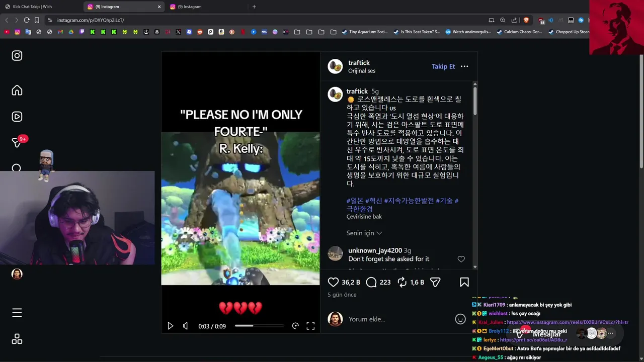644x362 pixels.
Task: Toggle video sound with speaker icon
Action: click(x=185, y=326)
